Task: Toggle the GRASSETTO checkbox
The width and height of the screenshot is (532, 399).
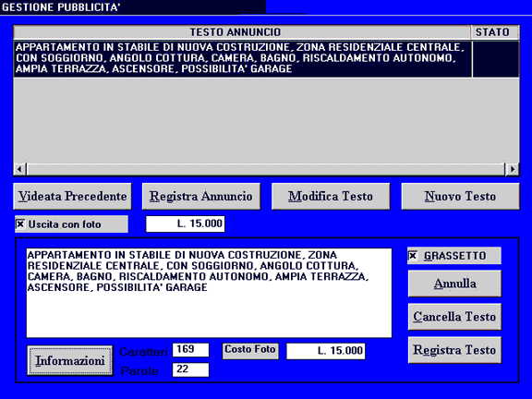Action: [x=413, y=256]
